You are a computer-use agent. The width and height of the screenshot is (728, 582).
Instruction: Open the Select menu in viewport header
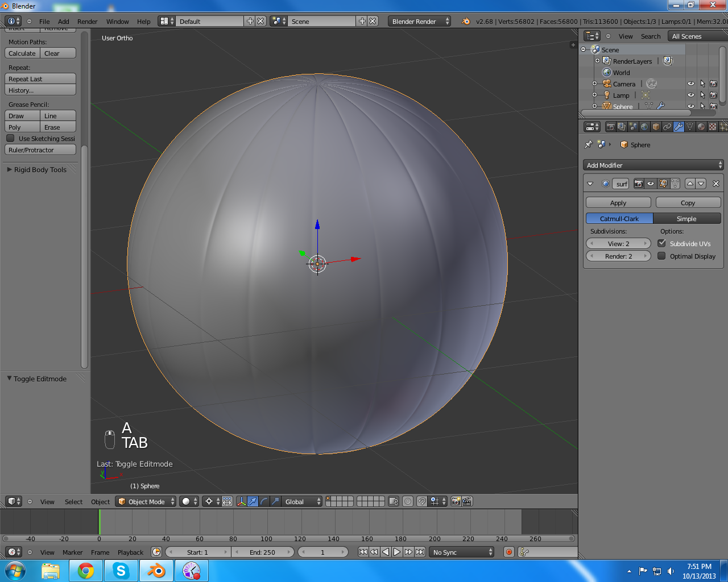(73, 501)
